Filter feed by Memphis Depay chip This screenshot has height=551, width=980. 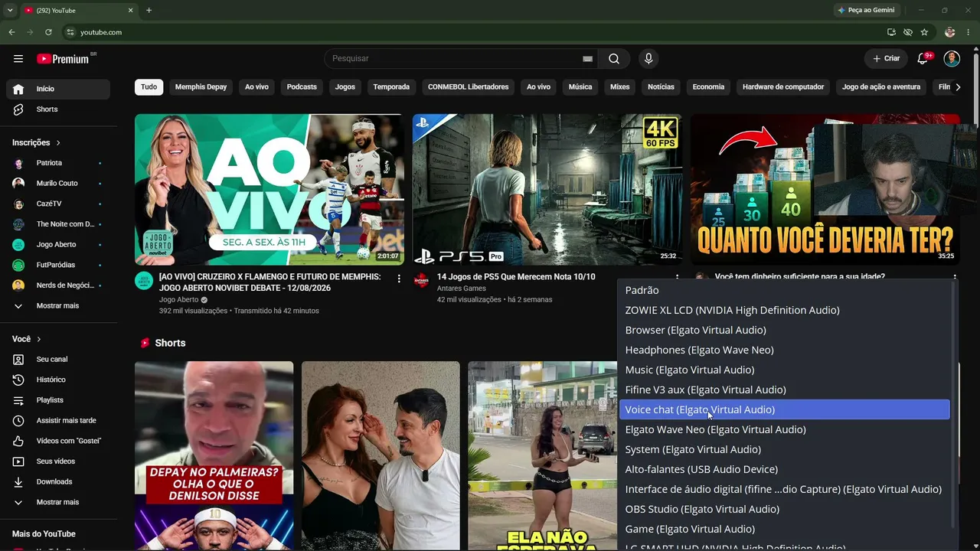coord(201,87)
